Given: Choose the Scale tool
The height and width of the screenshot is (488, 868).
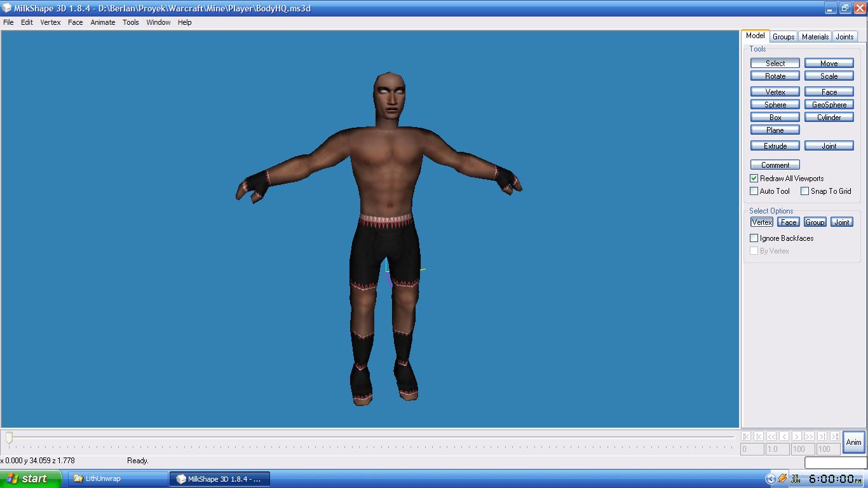Looking at the screenshot, I should pyautogui.click(x=829, y=76).
